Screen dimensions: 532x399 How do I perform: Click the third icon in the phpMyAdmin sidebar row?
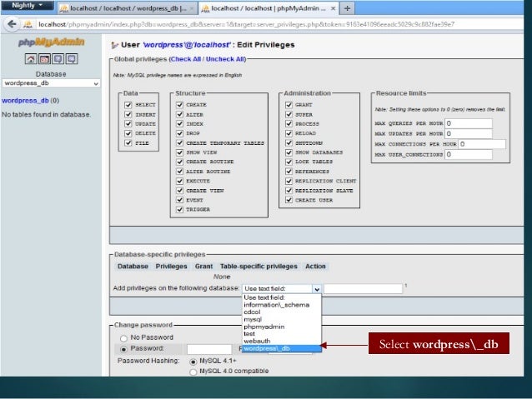[x=57, y=58]
